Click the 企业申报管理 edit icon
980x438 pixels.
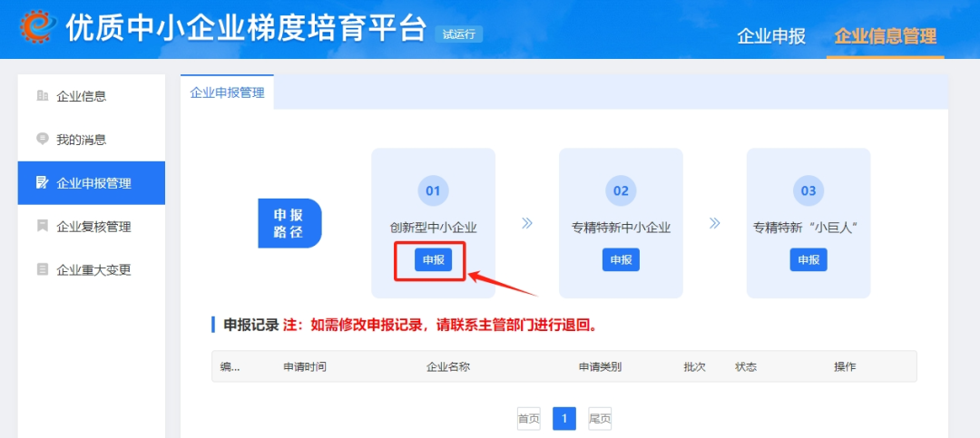pos(43,182)
